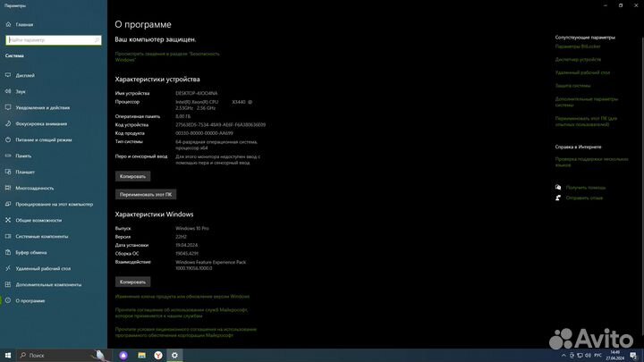
Task: Click Получить помощь help link
Action: pyautogui.click(x=586, y=188)
